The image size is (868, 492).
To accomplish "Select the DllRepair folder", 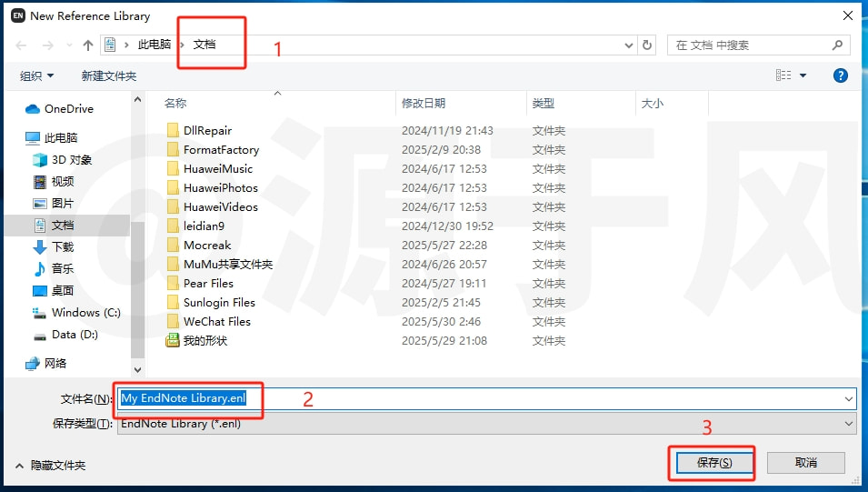I will tap(199, 131).
